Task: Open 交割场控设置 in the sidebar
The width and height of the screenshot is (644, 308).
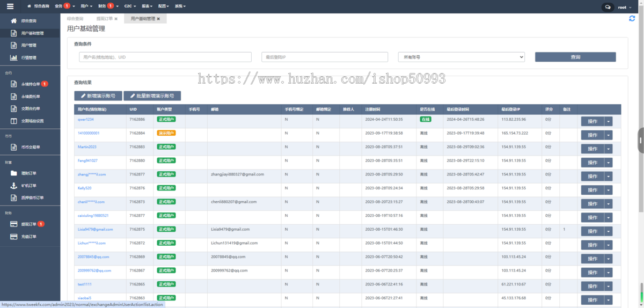Action: tap(30, 121)
